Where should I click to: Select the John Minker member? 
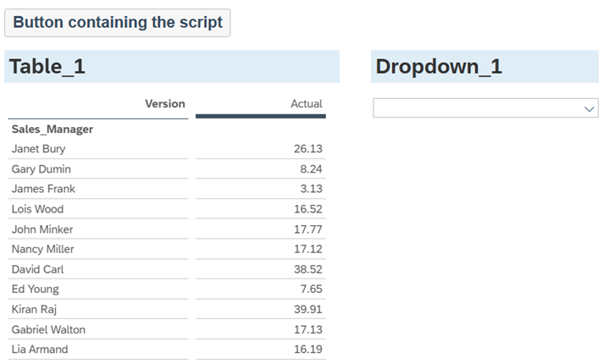(x=42, y=229)
